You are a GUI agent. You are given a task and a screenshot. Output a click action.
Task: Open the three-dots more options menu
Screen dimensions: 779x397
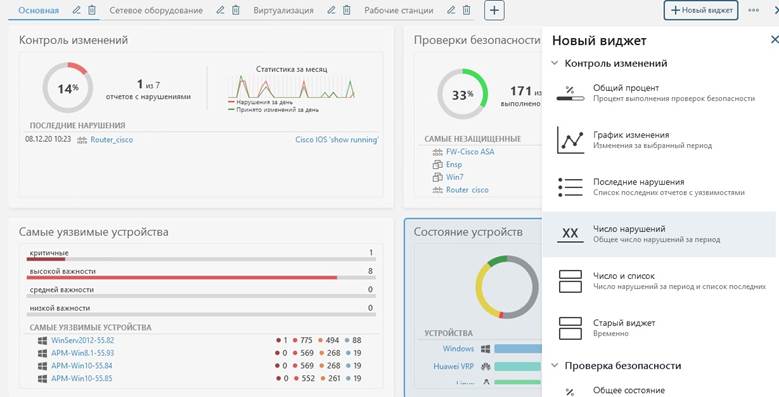(753, 10)
